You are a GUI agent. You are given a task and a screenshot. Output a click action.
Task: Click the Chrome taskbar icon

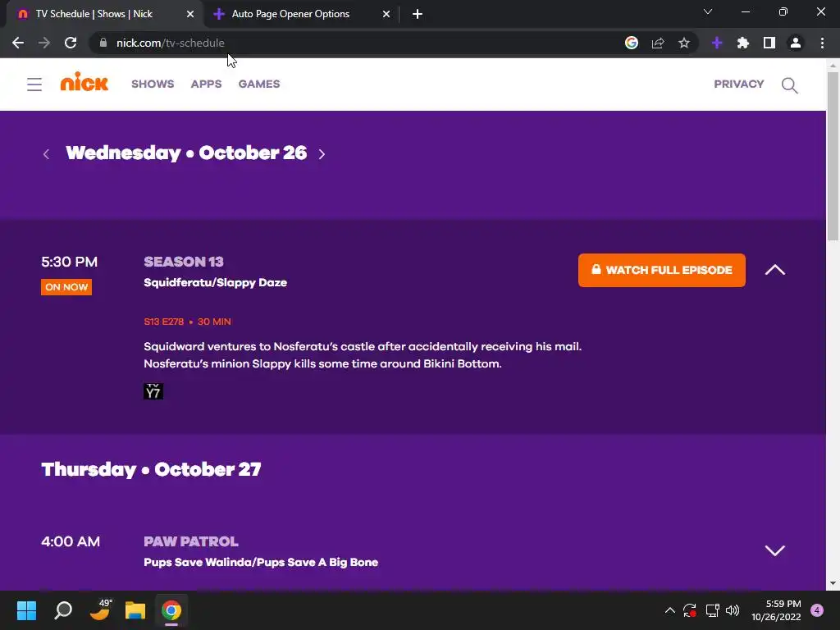coord(171,610)
